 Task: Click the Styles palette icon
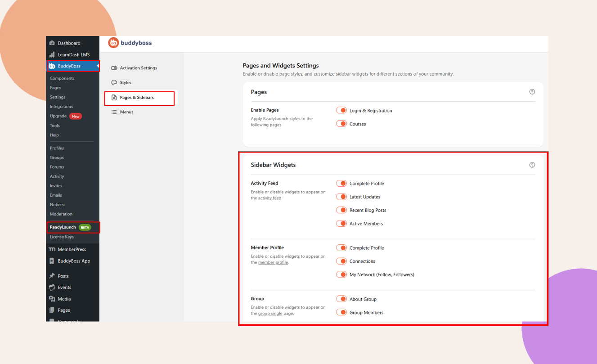click(114, 82)
